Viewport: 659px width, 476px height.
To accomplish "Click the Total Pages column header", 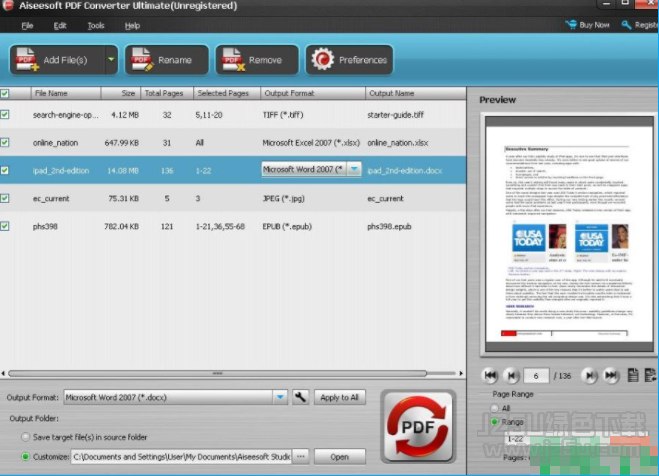I will coord(167,93).
